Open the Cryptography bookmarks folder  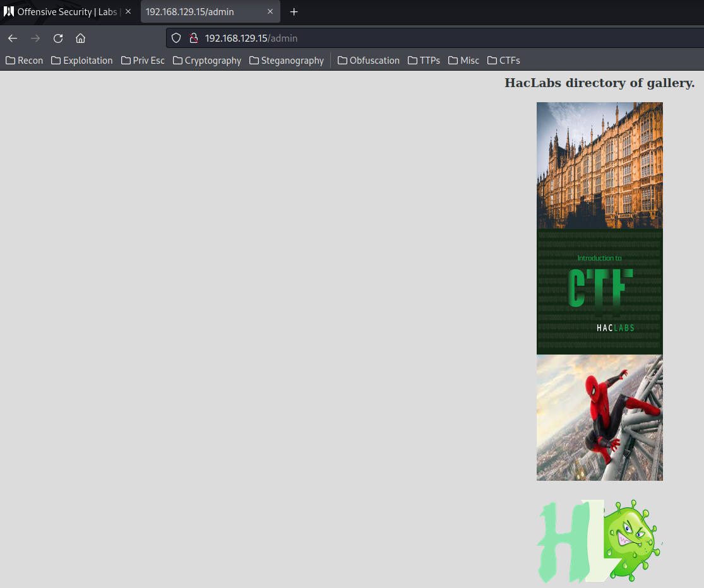pyautogui.click(x=207, y=61)
